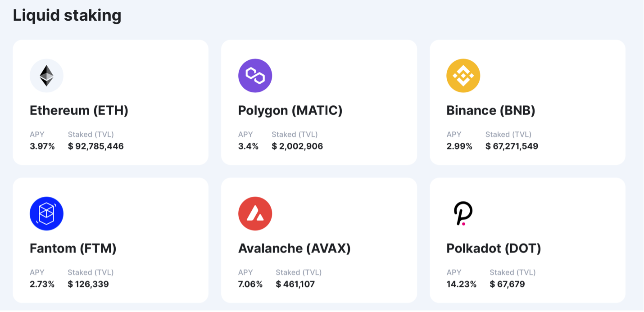Select the Fantom (FTM) title
The image size is (644, 312).
point(73,248)
